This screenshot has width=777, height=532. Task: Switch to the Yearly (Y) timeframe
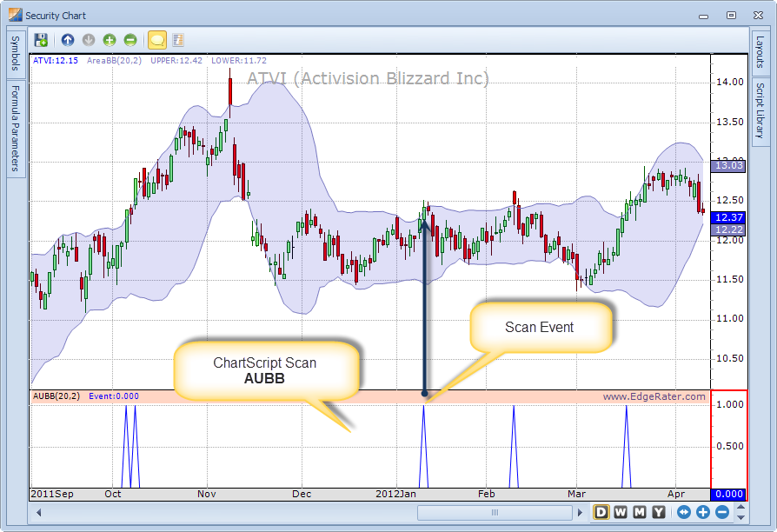[x=658, y=512]
